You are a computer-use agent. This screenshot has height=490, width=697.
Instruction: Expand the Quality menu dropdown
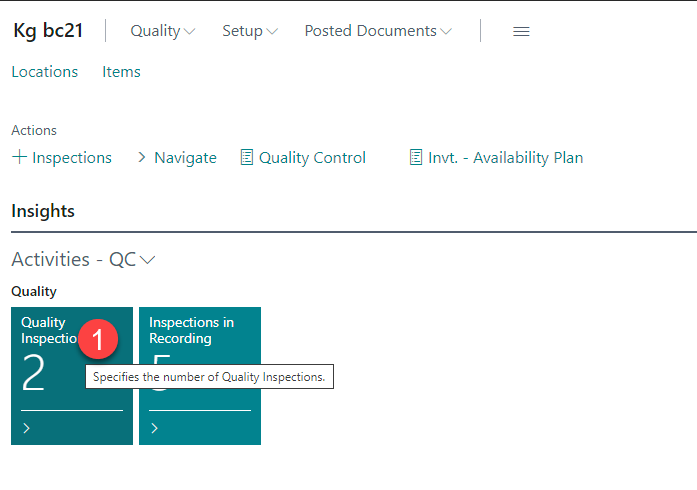coord(163,31)
